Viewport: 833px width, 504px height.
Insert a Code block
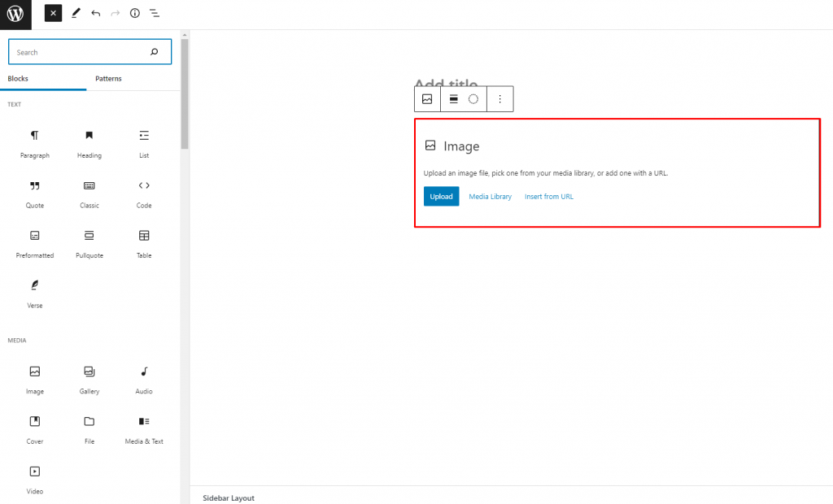pos(144,193)
